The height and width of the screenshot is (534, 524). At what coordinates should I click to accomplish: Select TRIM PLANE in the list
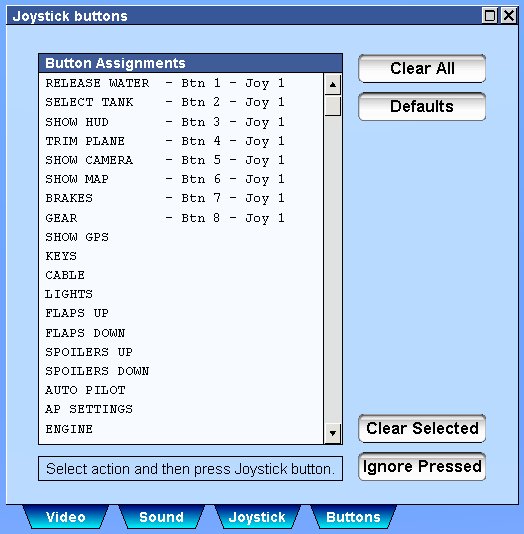pos(181,141)
